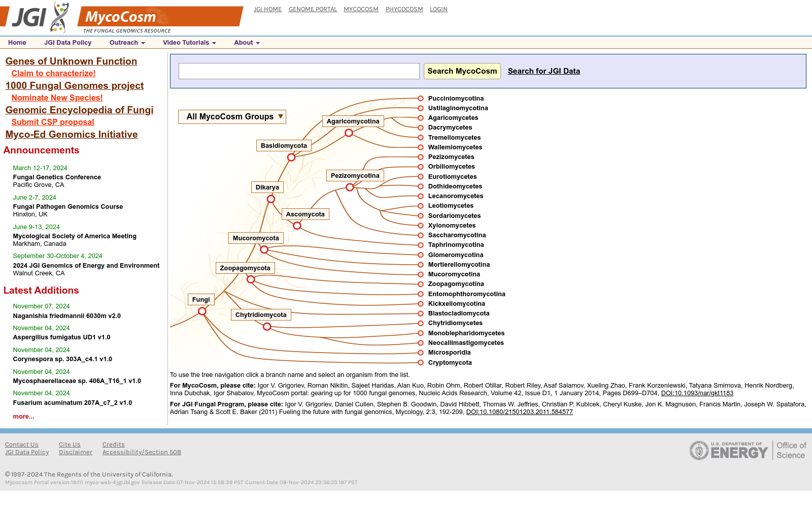Screen dimensions: 812x508
Task: Click the Fungi root node circle
Action: coord(202,311)
